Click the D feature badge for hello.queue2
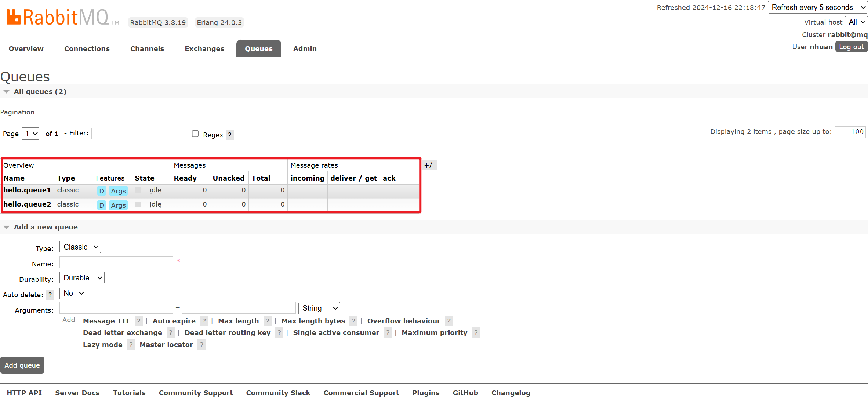868x404 pixels. (x=102, y=205)
